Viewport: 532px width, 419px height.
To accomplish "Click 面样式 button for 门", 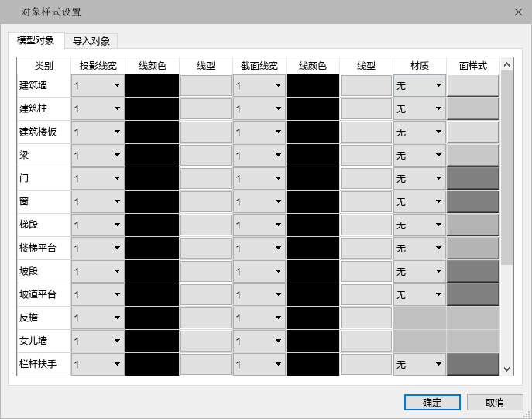I will 473,178.
